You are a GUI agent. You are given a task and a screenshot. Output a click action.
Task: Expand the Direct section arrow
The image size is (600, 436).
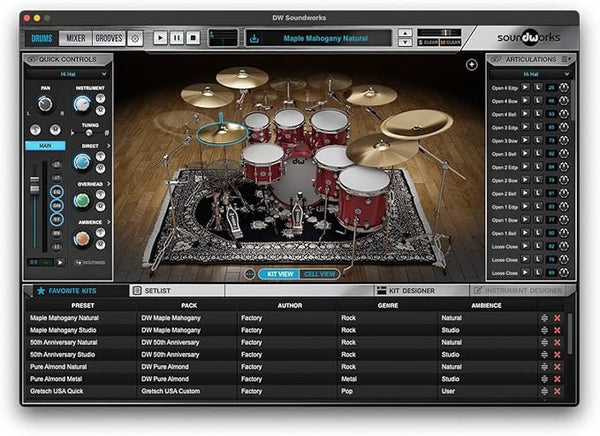109,146
